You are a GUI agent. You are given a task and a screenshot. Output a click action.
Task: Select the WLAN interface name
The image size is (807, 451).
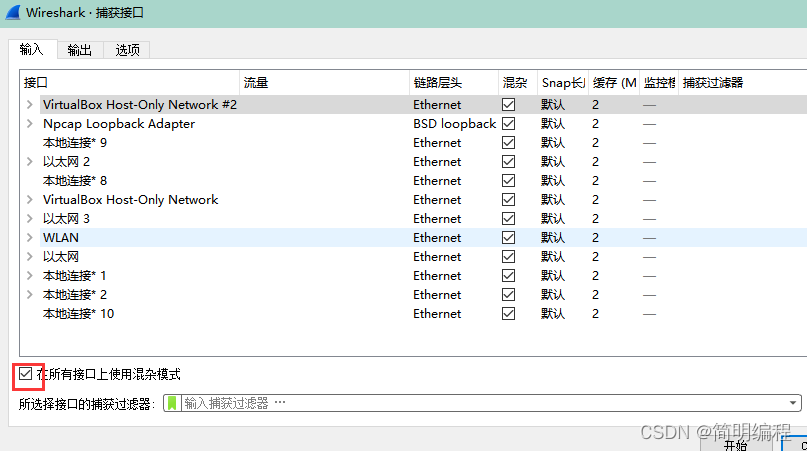[61, 238]
